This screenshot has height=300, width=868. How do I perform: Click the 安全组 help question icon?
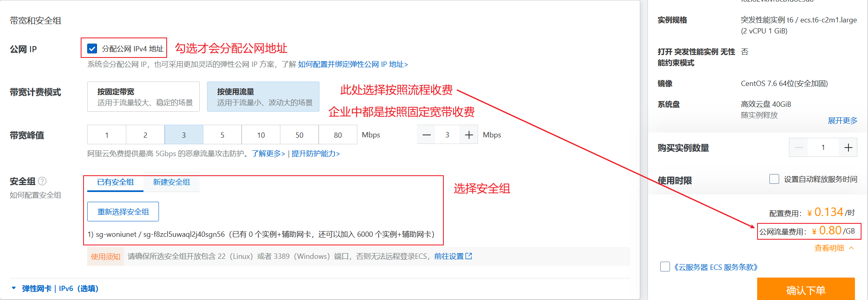point(42,181)
